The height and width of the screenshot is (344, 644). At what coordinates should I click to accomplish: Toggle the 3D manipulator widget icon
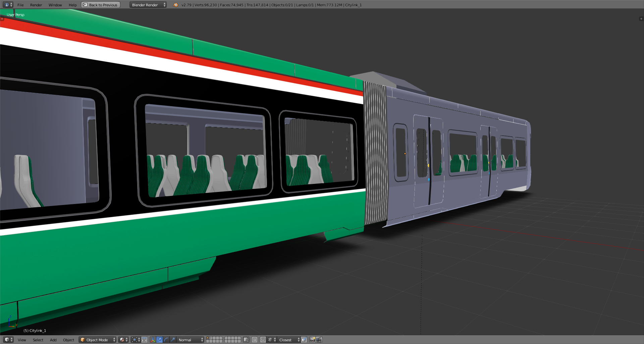[153, 340]
